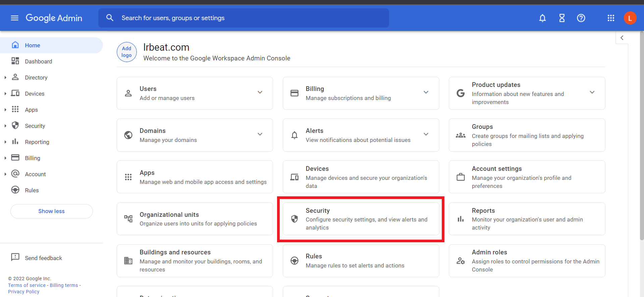Expand the Product updates card chevron

point(592,92)
